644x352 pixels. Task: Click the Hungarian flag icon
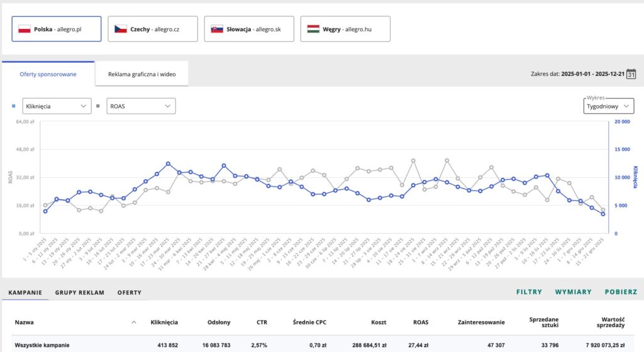click(313, 29)
